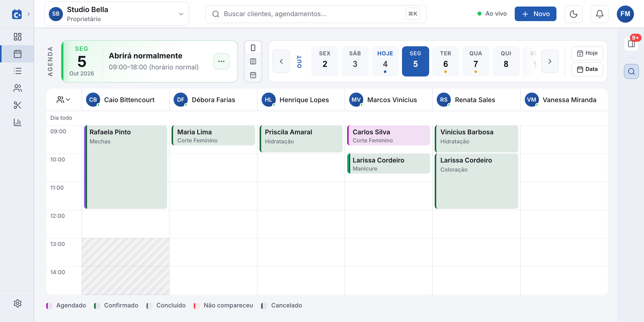The image size is (644, 322).
Task: Click the app logo icon
Action: click(17, 14)
